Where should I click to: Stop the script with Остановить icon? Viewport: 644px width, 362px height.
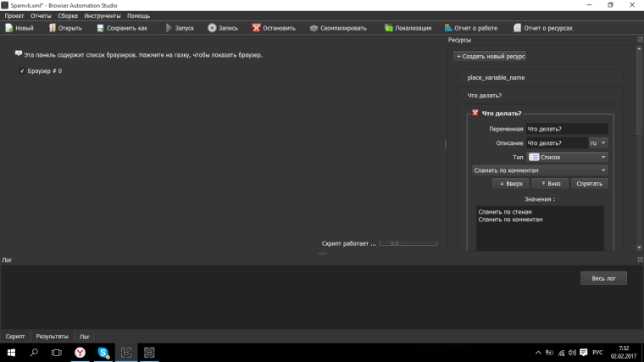tap(257, 28)
